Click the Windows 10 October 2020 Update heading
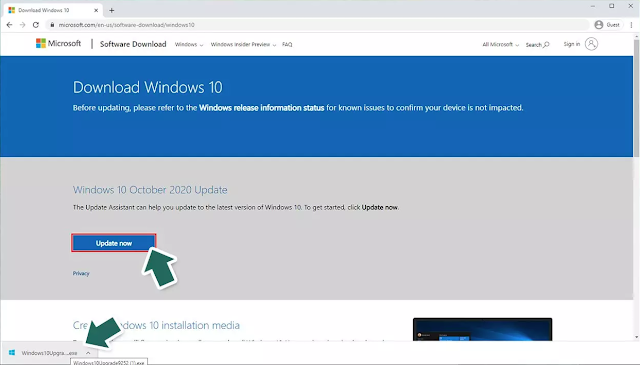 (x=150, y=190)
